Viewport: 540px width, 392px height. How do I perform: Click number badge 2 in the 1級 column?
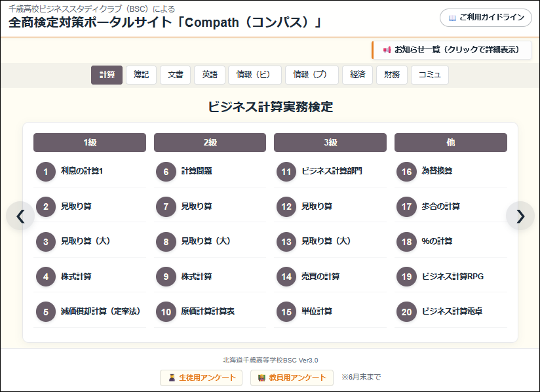46,206
